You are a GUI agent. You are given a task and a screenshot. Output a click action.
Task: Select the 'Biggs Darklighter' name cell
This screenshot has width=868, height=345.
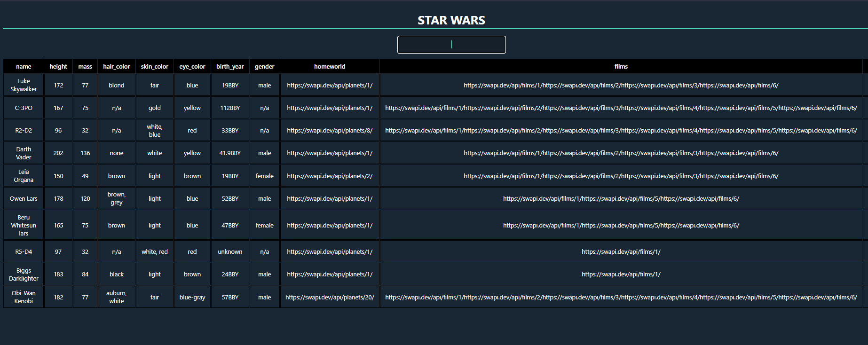(24, 274)
